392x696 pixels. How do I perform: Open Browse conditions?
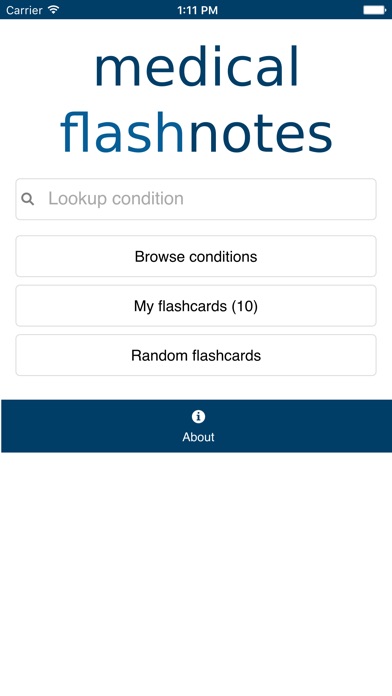[x=196, y=256]
